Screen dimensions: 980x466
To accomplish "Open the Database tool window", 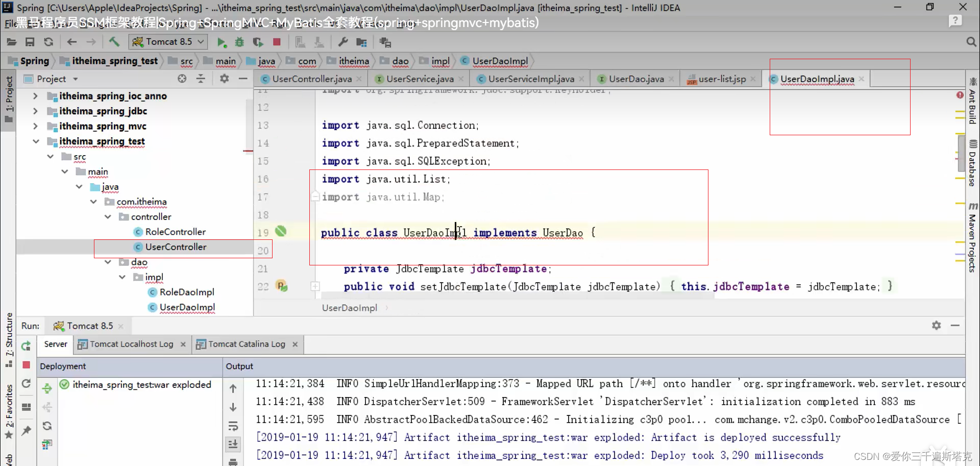I will point(973,163).
